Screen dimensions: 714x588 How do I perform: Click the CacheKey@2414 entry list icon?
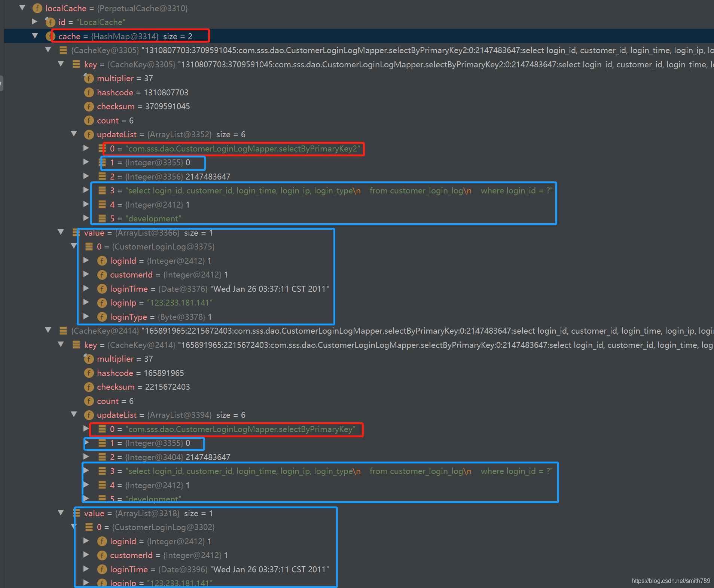pyautogui.click(x=63, y=331)
